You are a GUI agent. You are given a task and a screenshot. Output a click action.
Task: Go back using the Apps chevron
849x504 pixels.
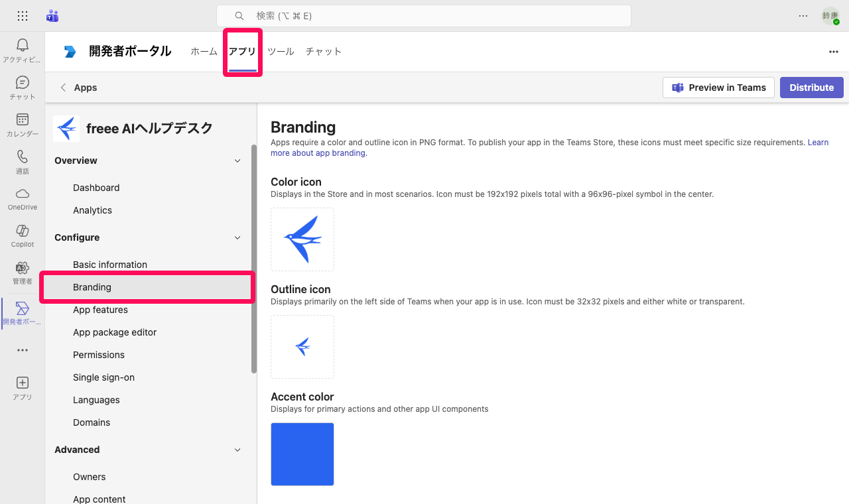coord(64,88)
